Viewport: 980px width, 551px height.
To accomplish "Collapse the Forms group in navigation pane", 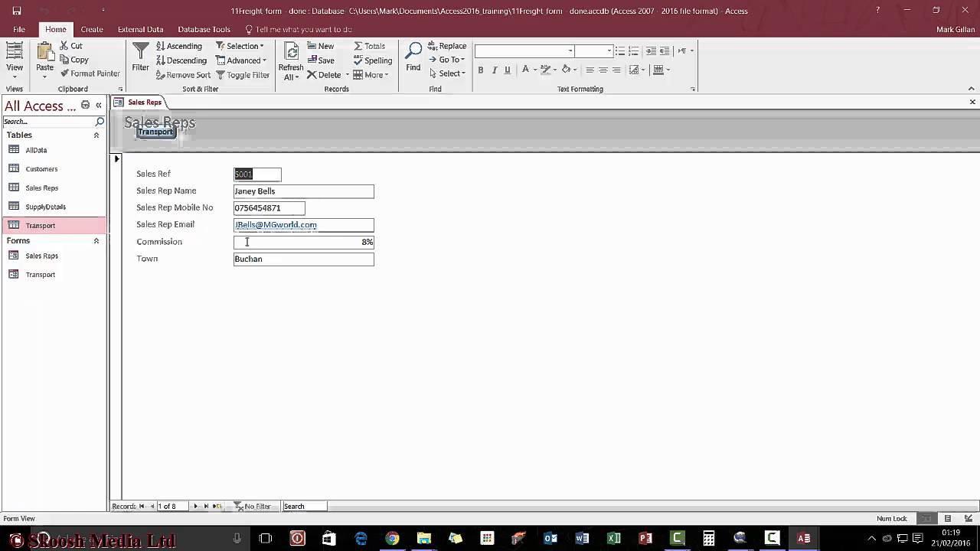I will coord(96,241).
